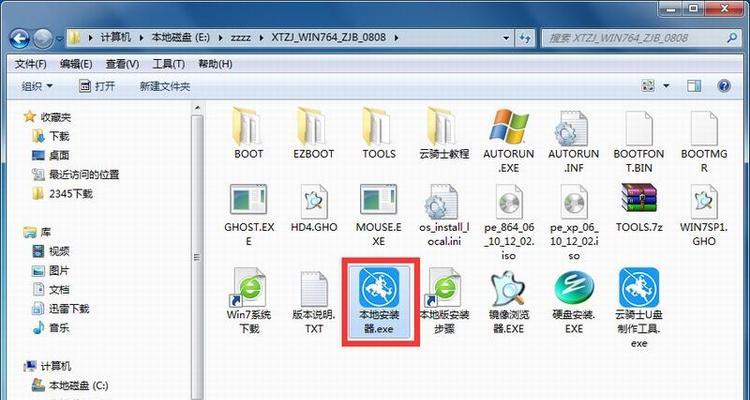Open the recent pages dropdown arrow
Screen dimensions: 750x400
(60, 38)
